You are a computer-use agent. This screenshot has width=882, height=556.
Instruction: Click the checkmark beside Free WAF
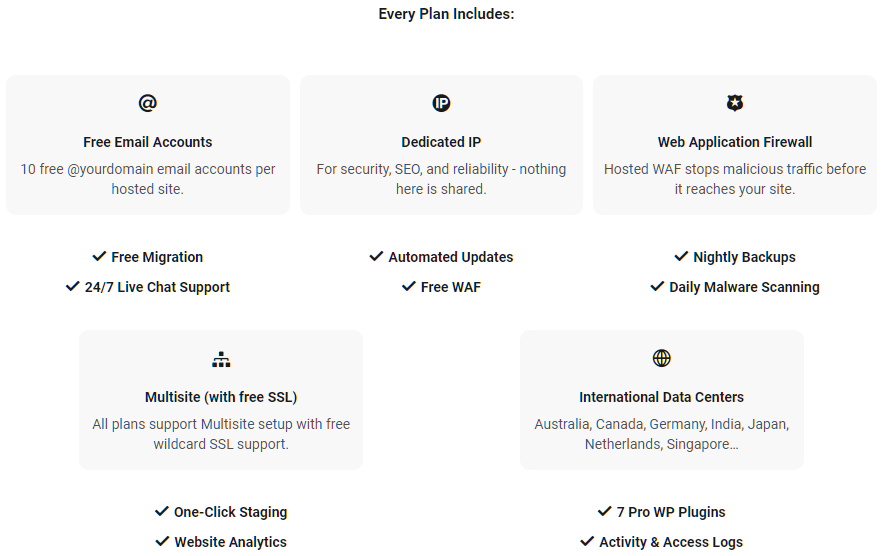coord(409,286)
